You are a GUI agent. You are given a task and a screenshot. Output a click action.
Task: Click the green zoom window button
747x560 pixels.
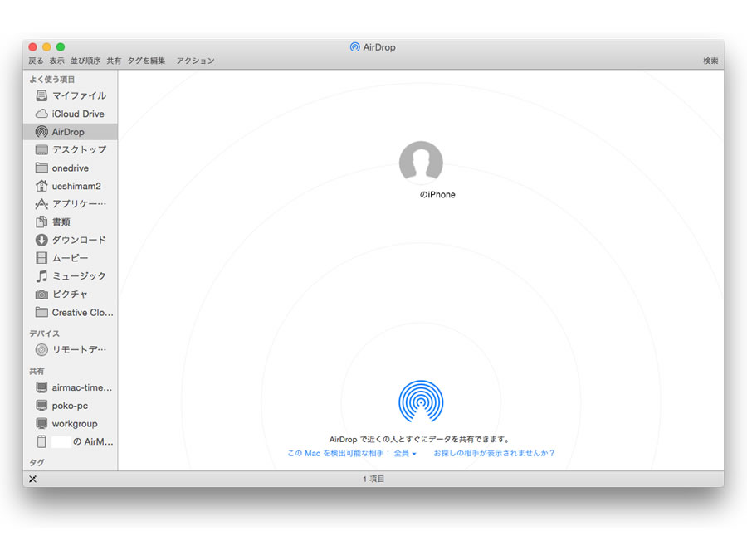(x=61, y=46)
